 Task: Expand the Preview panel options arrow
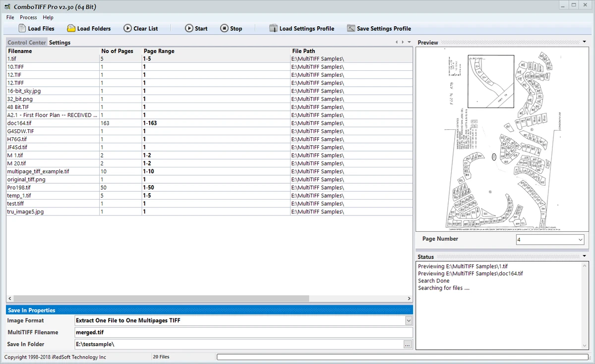[585, 42]
